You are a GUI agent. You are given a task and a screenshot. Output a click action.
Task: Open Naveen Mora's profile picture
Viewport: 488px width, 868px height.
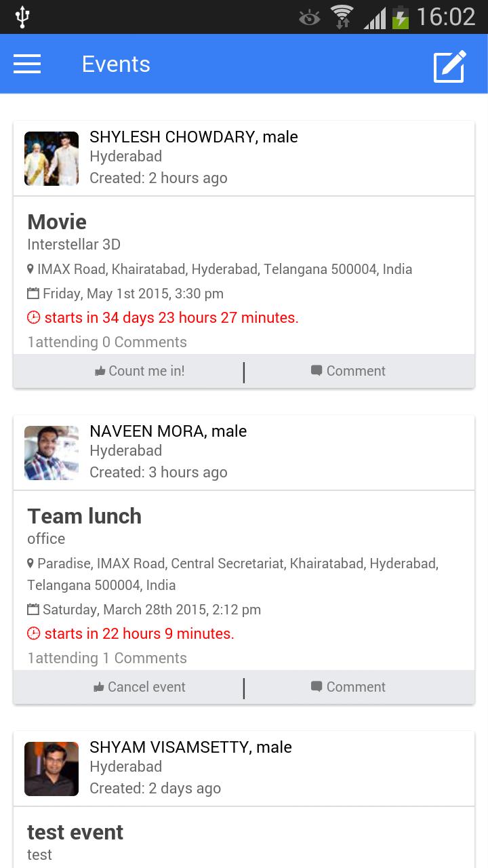pyautogui.click(x=52, y=453)
